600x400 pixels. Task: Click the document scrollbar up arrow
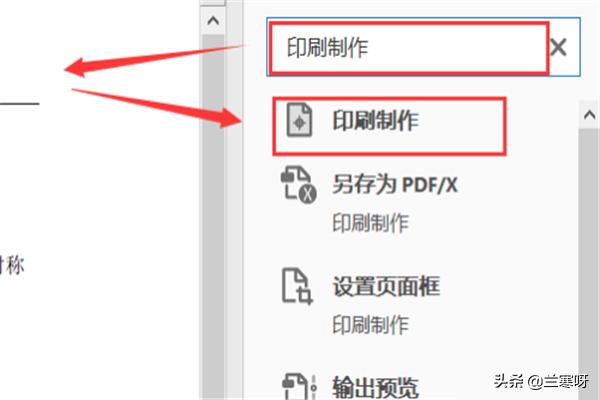213,20
